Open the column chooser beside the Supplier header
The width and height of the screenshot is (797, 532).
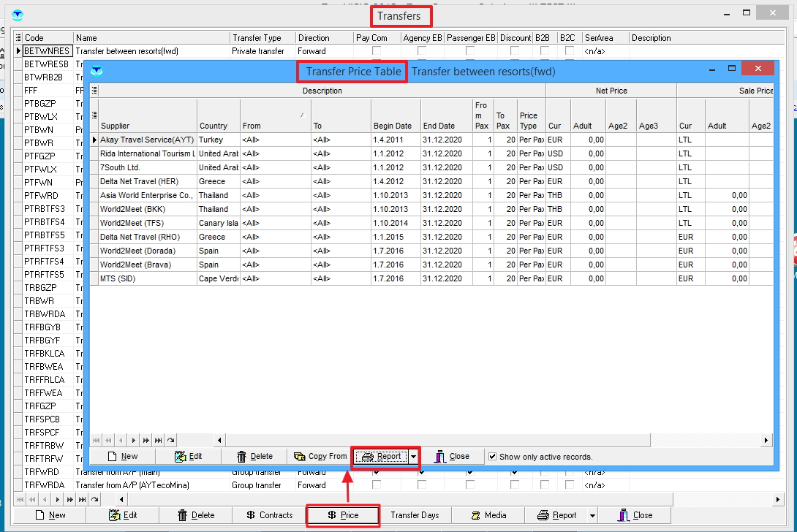pos(94,115)
